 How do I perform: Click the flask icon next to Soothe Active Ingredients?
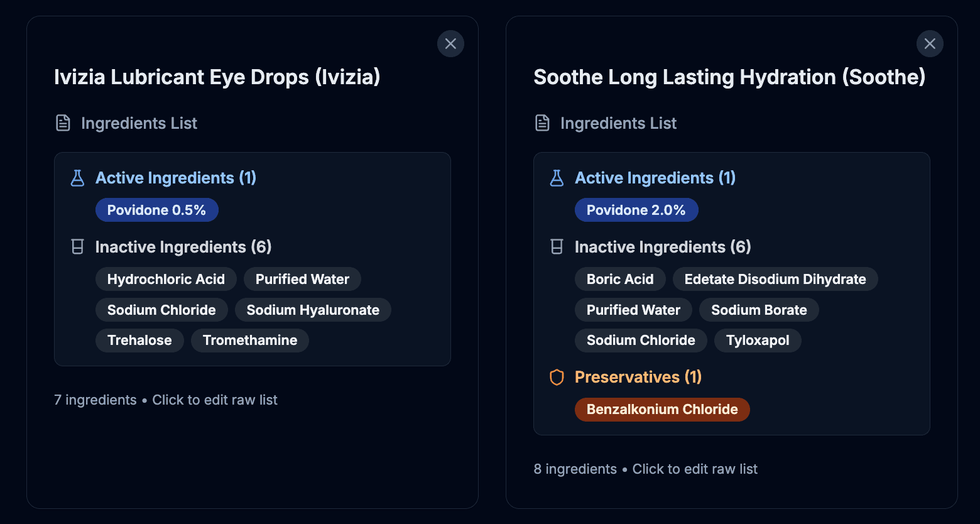click(x=557, y=178)
